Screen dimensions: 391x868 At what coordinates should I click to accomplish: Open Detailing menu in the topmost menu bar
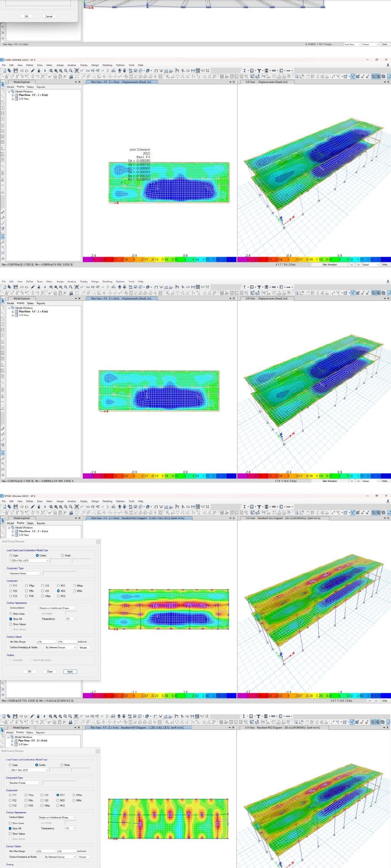pyautogui.click(x=107, y=65)
